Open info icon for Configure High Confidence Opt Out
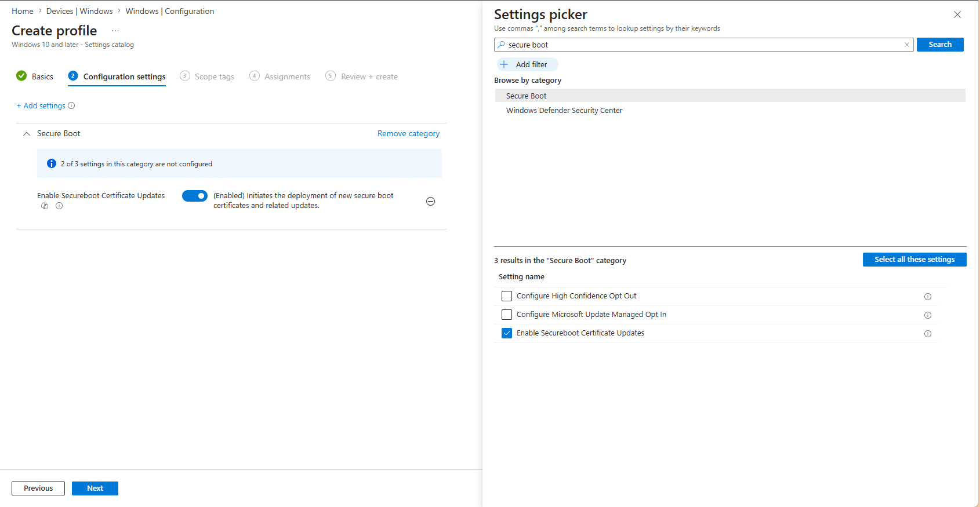 pos(927,297)
